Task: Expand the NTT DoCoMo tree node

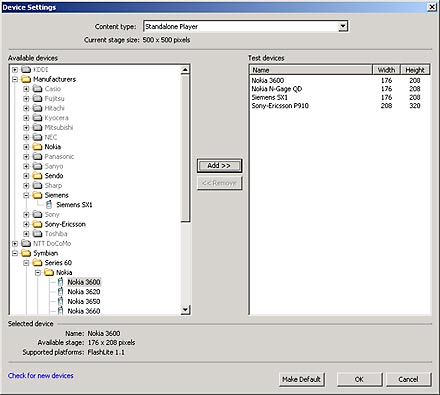Action: [15, 244]
